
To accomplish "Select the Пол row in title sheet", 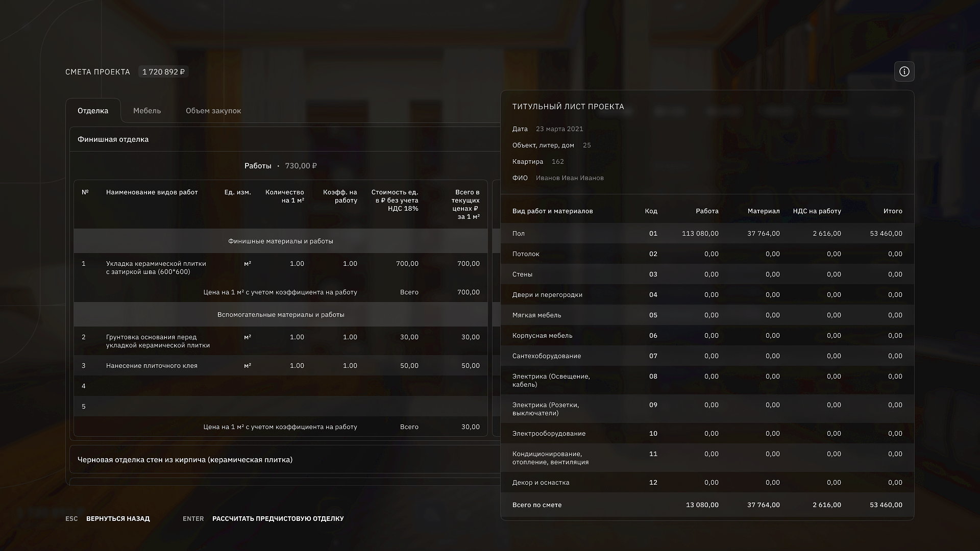I will [707, 234].
